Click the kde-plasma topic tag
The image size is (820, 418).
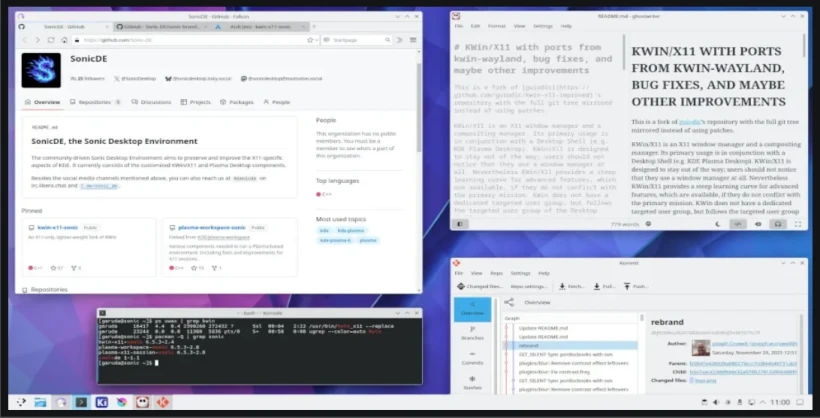(x=350, y=230)
